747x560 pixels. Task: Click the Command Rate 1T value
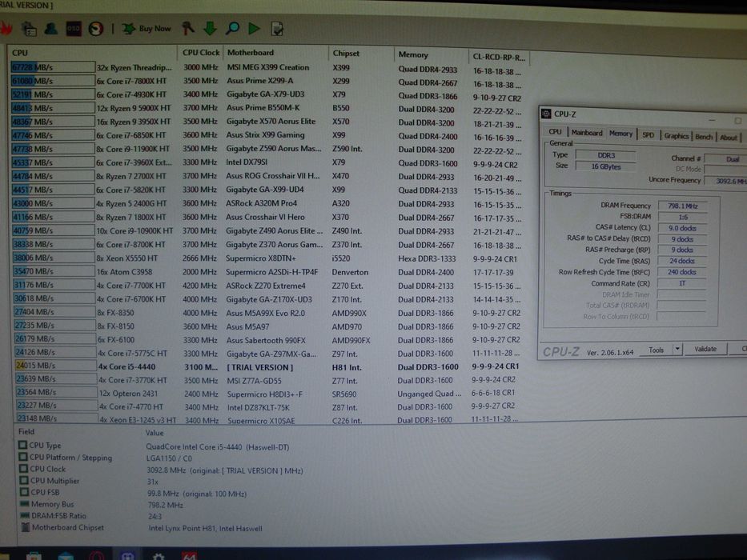point(681,283)
